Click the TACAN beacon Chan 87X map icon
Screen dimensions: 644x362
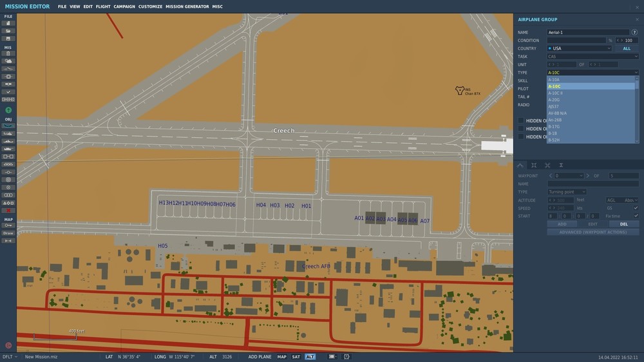point(460,90)
